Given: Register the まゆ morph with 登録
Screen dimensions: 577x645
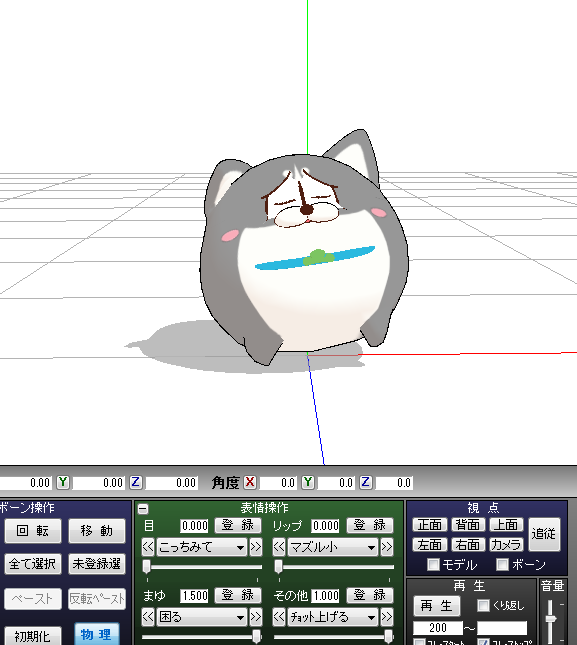Looking at the screenshot, I should click(x=238, y=595).
